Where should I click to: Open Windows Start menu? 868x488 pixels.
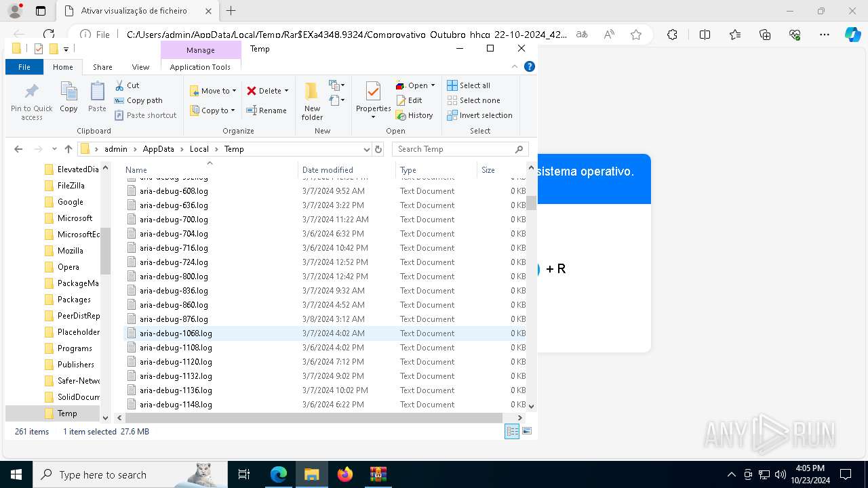16,474
